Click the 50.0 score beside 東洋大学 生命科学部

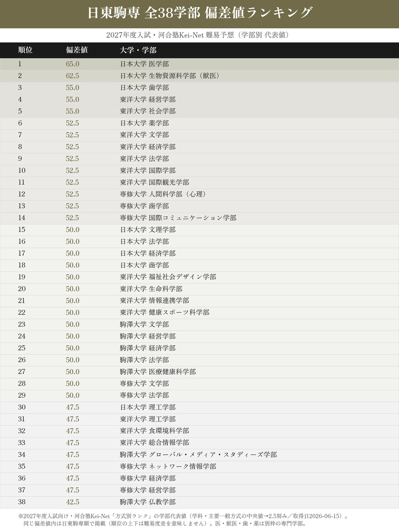(73, 289)
